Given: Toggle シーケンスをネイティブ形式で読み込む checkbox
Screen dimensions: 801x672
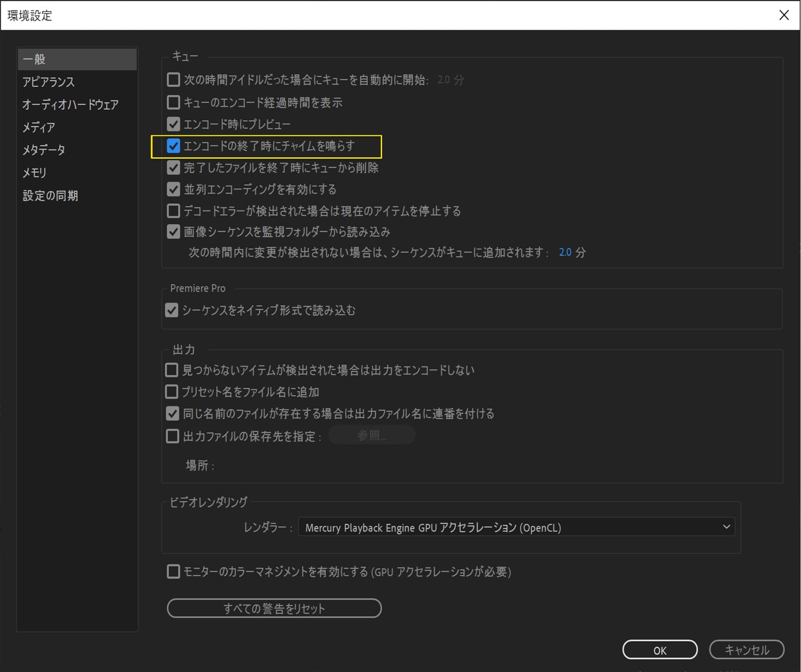Looking at the screenshot, I should click(171, 311).
